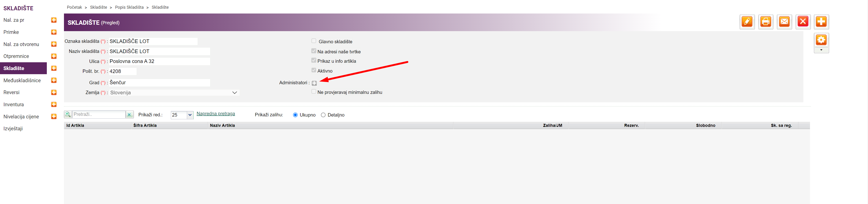Toggle Na adresi naše tvrtke checkbox
868x204 pixels.
click(x=314, y=51)
